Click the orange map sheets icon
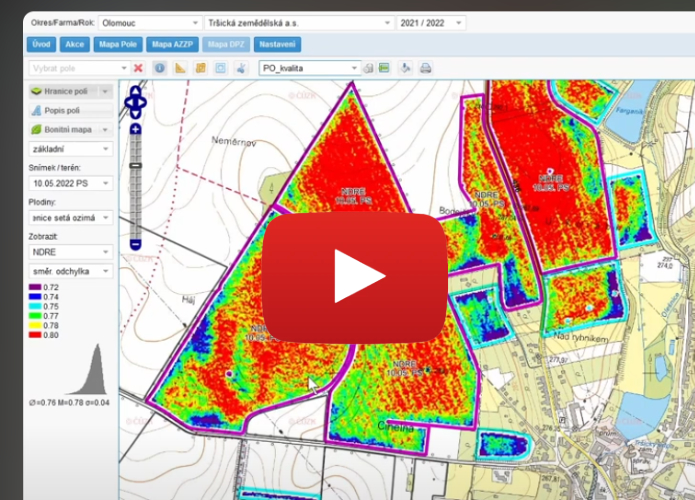Viewport: 695px width, 500px height. coord(200,68)
